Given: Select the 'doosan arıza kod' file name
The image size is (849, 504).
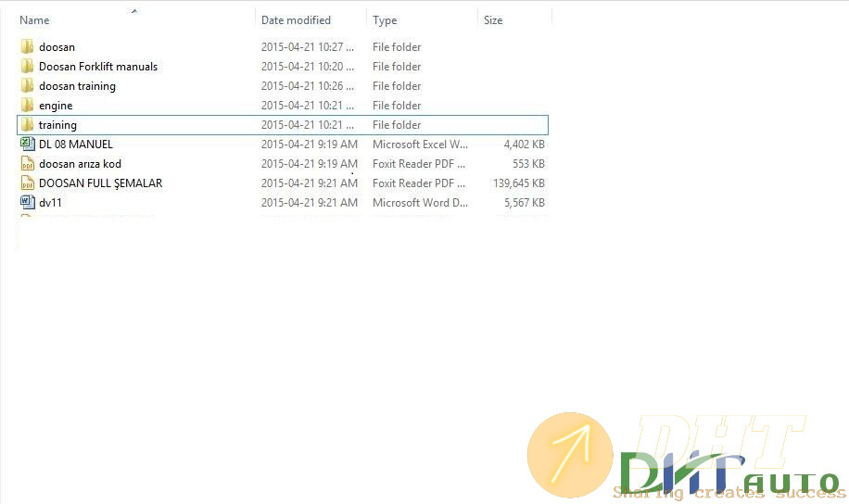Looking at the screenshot, I should coord(80,164).
